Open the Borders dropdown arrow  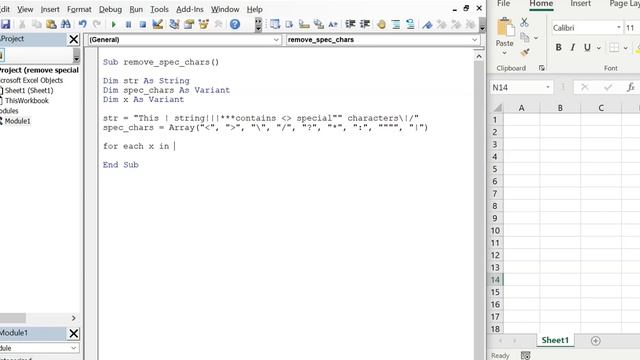[x=625, y=48]
